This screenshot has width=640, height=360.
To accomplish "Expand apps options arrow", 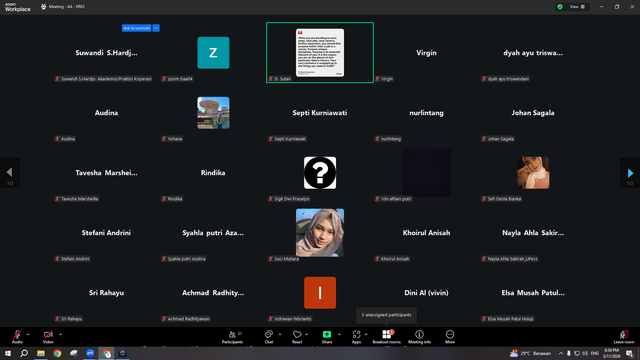I will pyautogui.click(x=366, y=334).
